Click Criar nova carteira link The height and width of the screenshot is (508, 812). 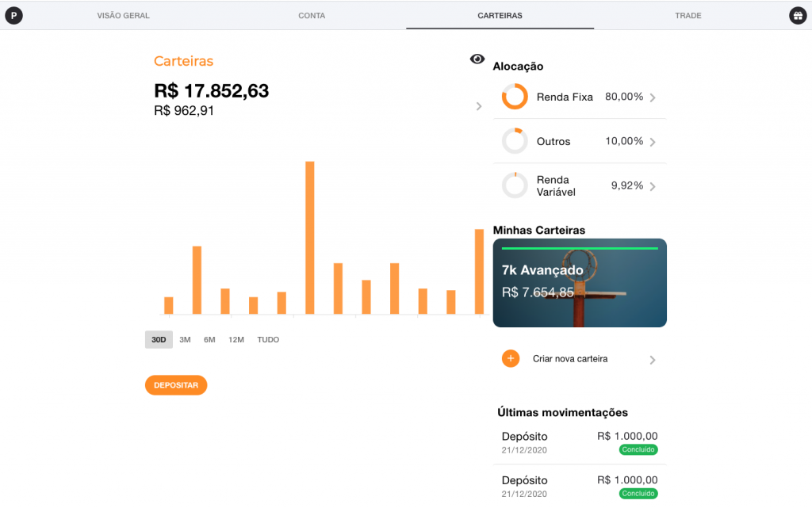coord(570,359)
